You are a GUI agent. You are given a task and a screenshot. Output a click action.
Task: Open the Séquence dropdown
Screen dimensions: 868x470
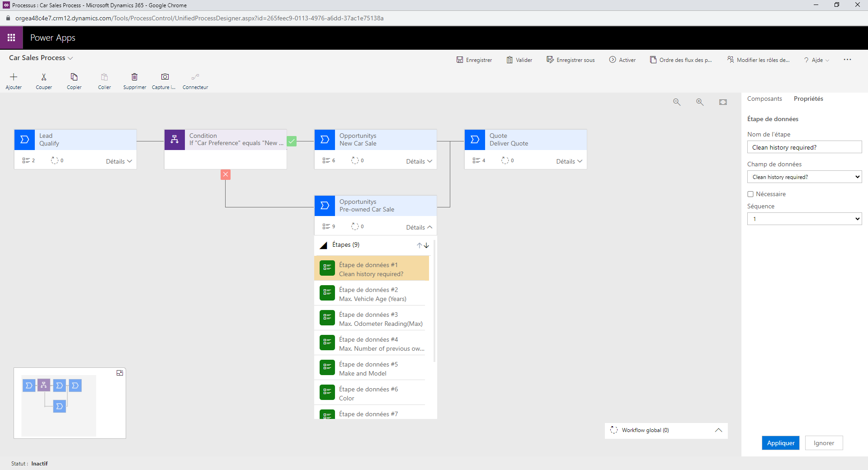point(804,219)
